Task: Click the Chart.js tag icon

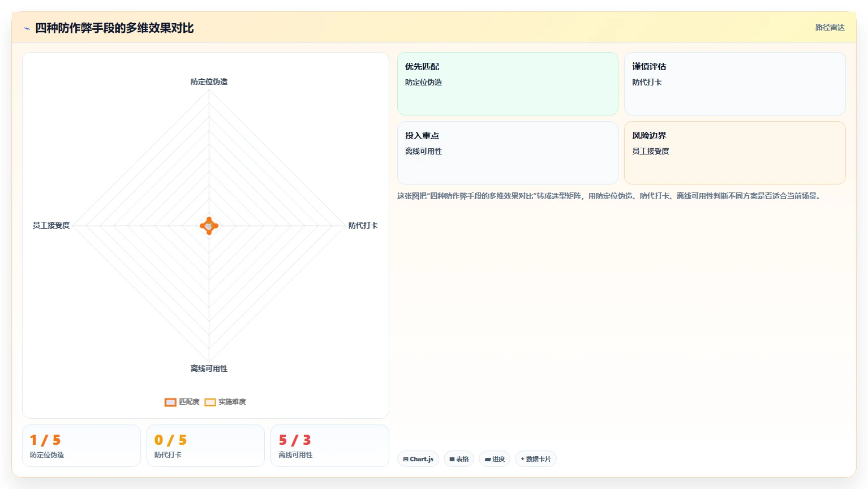Action: tap(406, 460)
